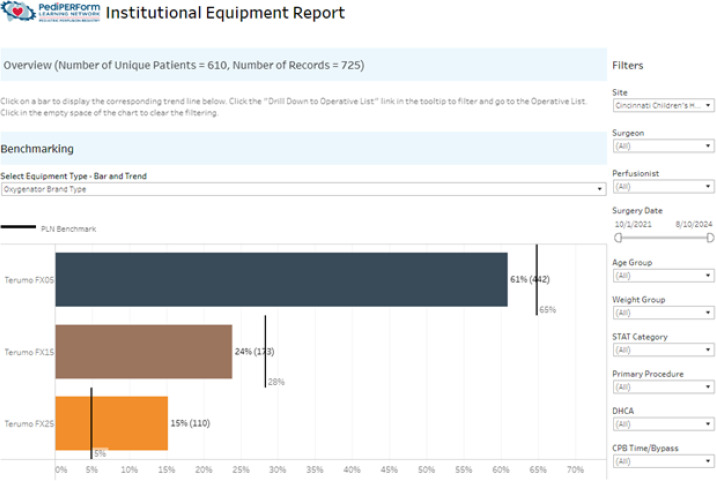
Task: Expand the Age Group filter
Action: [663, 275]
